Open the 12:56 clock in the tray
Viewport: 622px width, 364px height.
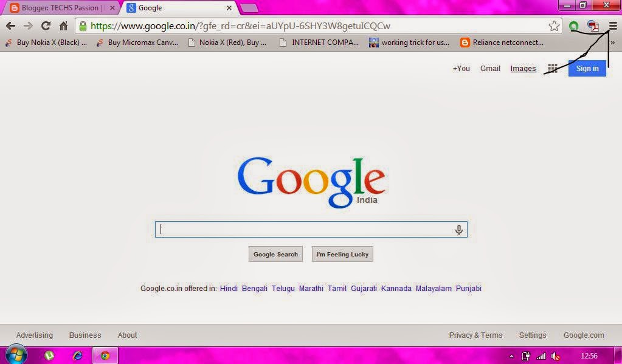pos(589,355)
